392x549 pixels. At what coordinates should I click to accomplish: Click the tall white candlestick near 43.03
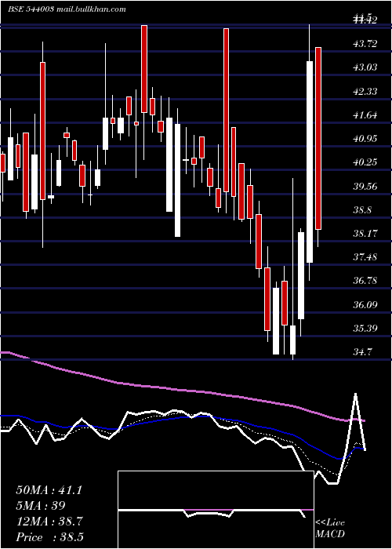pyautogui.click(x=310, y=162)
